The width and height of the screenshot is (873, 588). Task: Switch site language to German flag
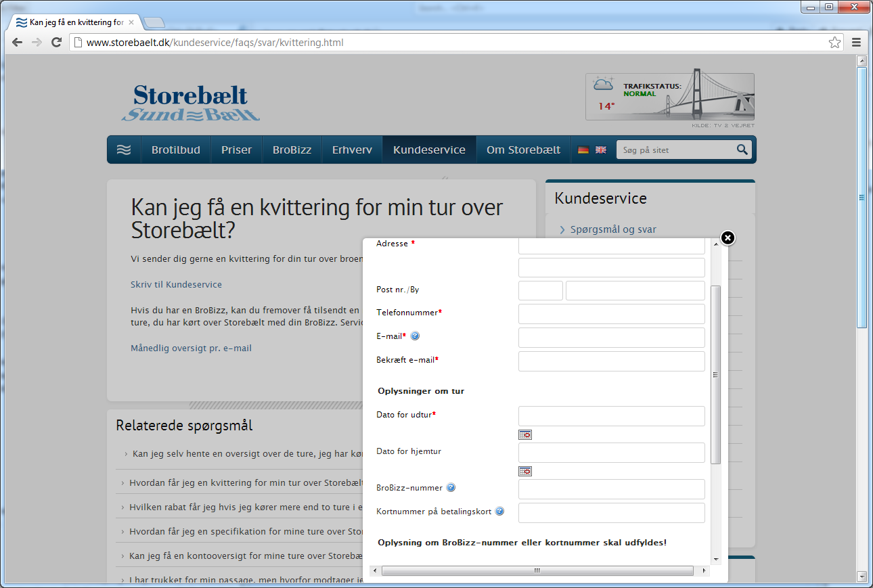point(583,150)
